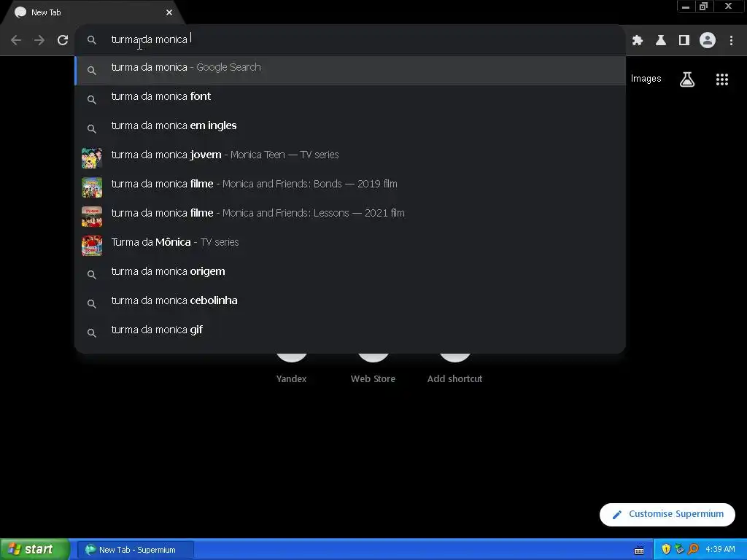
Task: Open the Extensions puzzle icon
Action: tap(638, 41)
